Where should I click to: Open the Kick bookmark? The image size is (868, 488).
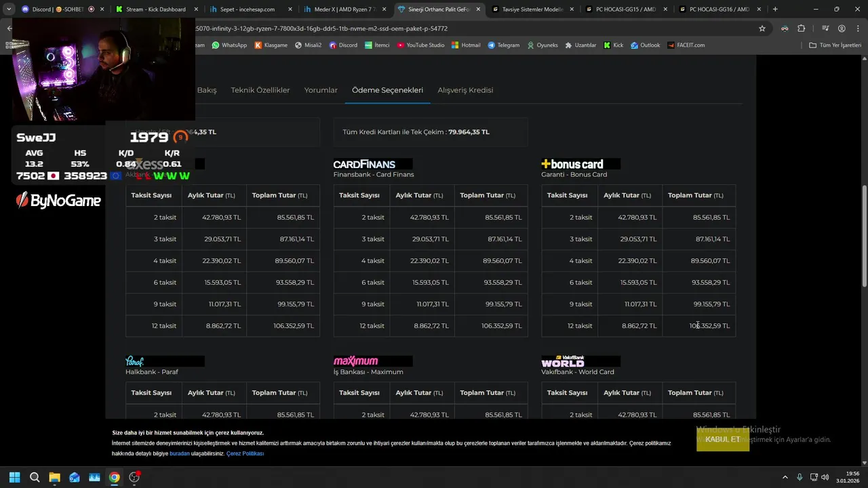(613, 45)
